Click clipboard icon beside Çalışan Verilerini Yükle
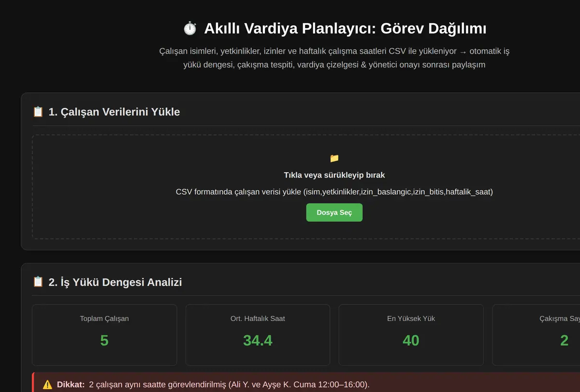Viewport: 580px width, 392px height. (x=38, y=112)
